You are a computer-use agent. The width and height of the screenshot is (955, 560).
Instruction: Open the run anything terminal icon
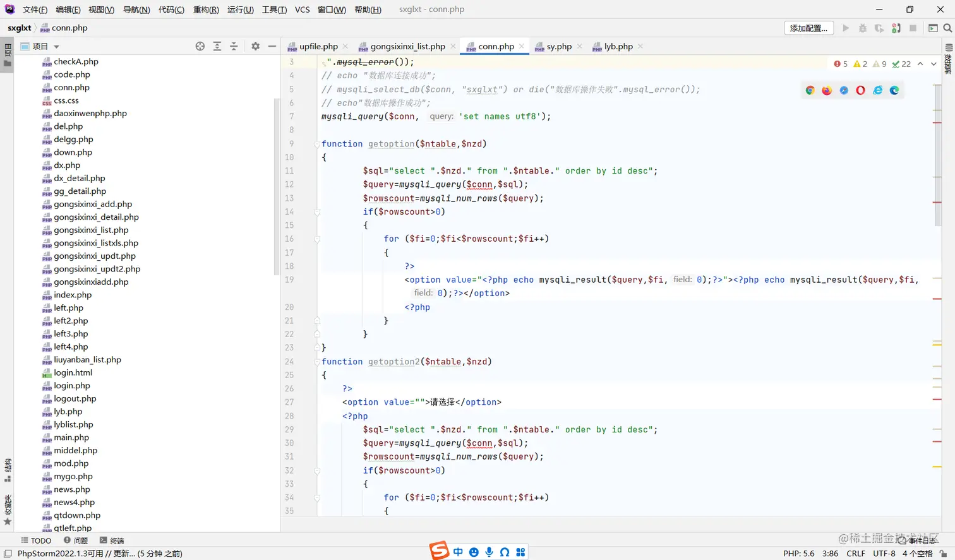click(x=933, y=28)
